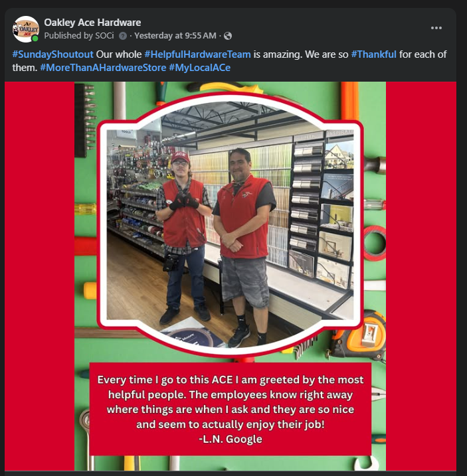Click the Published by SOCi text
Viewport: 467px width, 476px height.
[x=79, y=36]
